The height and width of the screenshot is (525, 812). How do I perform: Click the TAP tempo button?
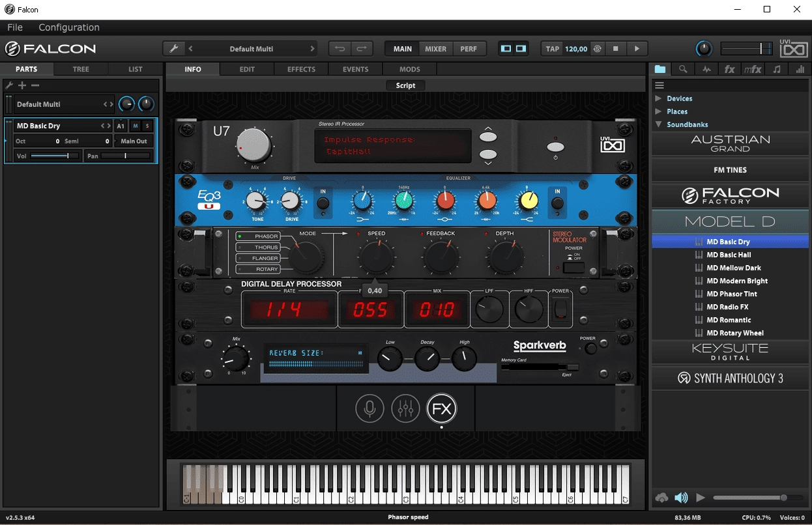click(x=553, y=49)
